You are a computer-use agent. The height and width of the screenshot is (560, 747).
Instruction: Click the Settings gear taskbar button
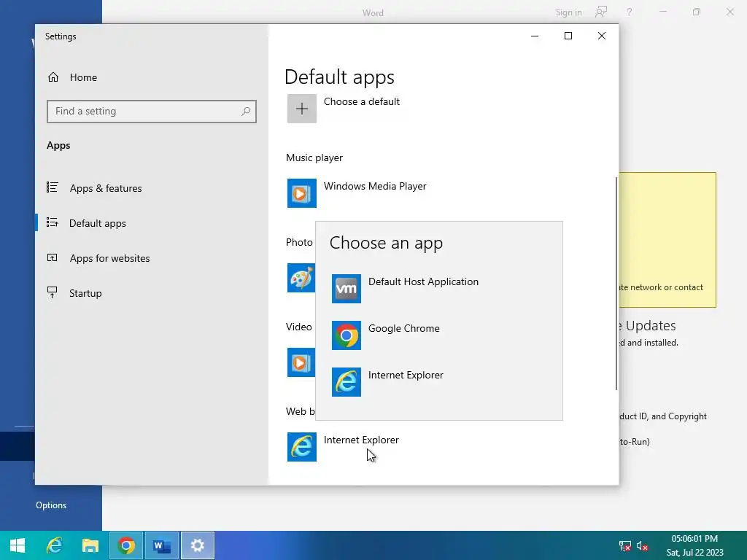[198, 545]
